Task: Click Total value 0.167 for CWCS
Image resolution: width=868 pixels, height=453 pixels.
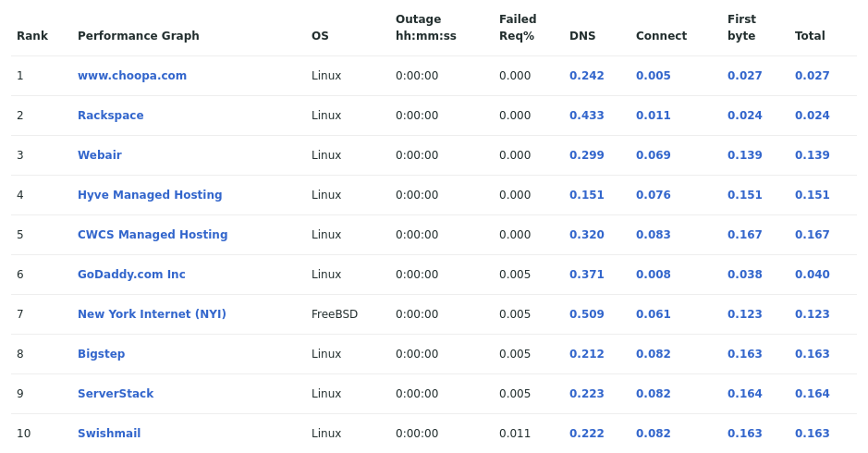Action: pyautogui.click(x=813, y=235)
